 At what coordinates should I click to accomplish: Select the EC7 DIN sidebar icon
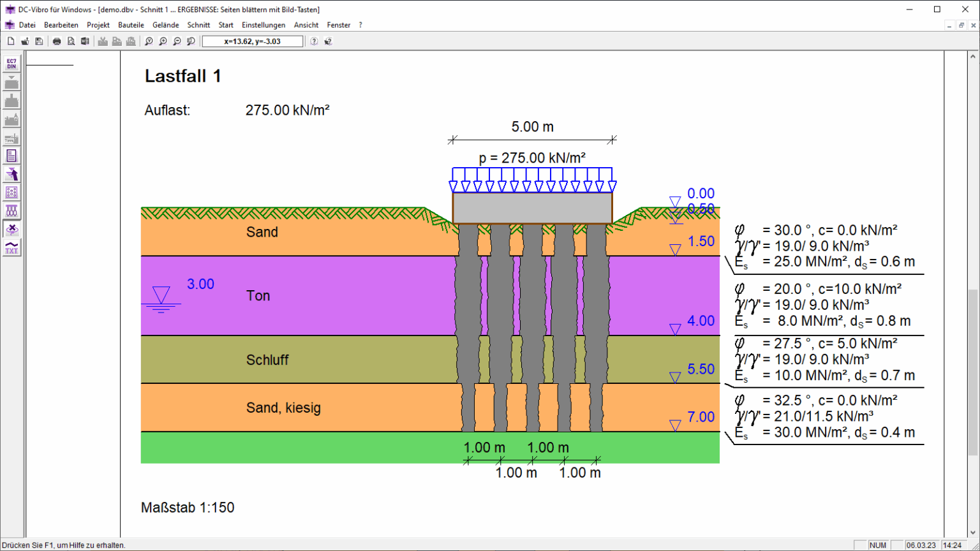[11, 64]
